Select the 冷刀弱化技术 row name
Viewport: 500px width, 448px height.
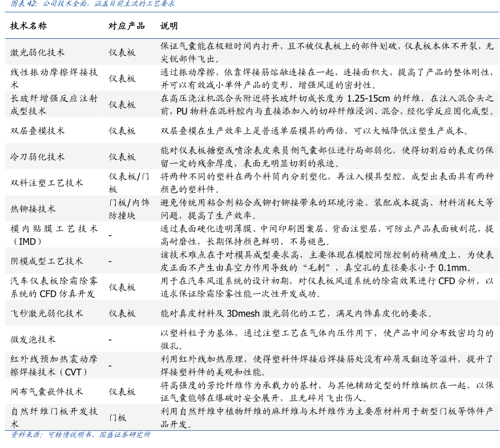click(x=38, y=156)
